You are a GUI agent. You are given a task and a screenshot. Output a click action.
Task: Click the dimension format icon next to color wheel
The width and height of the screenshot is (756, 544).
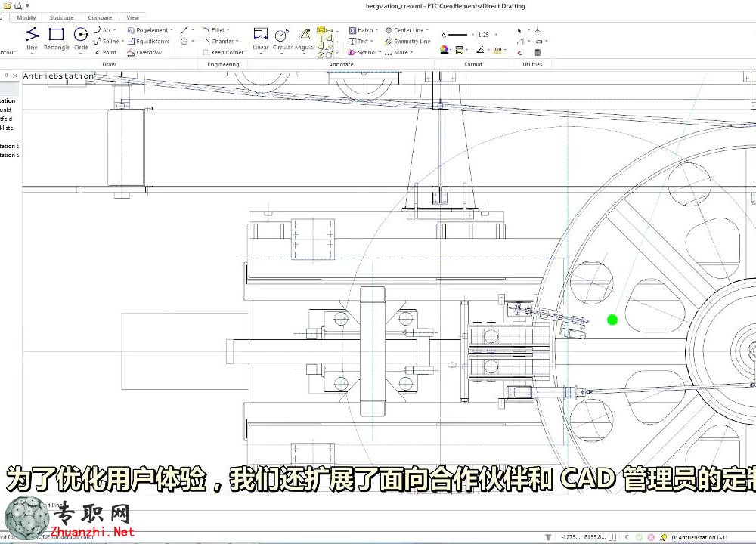point(460,50)
